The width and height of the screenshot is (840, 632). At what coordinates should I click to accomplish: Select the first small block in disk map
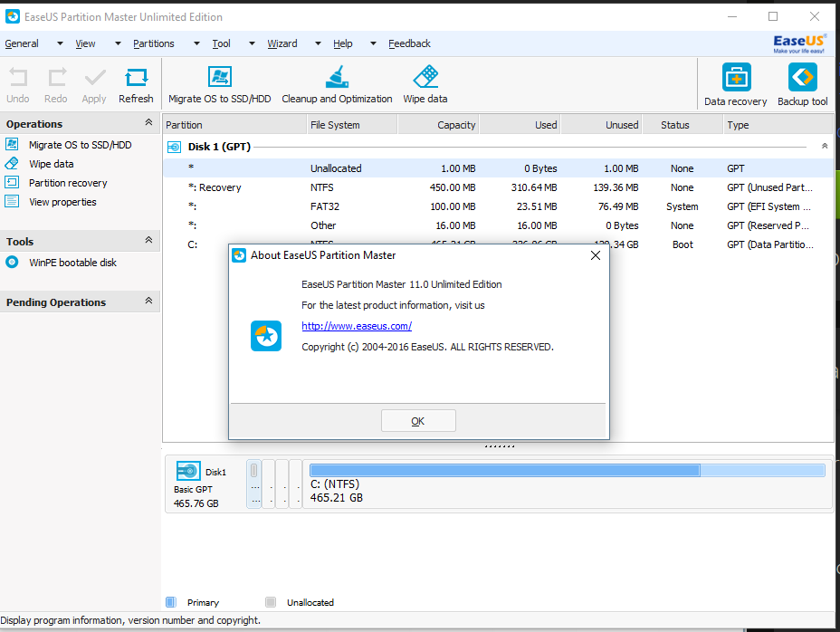coord(254,484)
